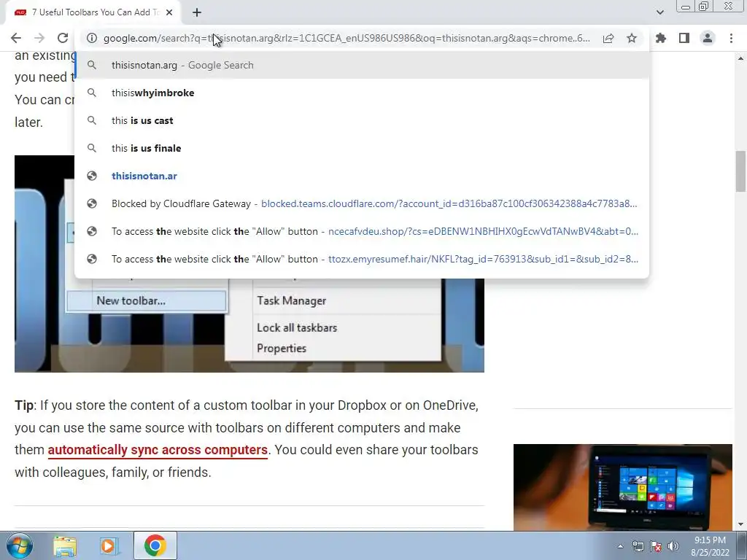Choose the thisiswhyimbroke suggestion
The image size is (747, 560).
[x=362, y=93]
